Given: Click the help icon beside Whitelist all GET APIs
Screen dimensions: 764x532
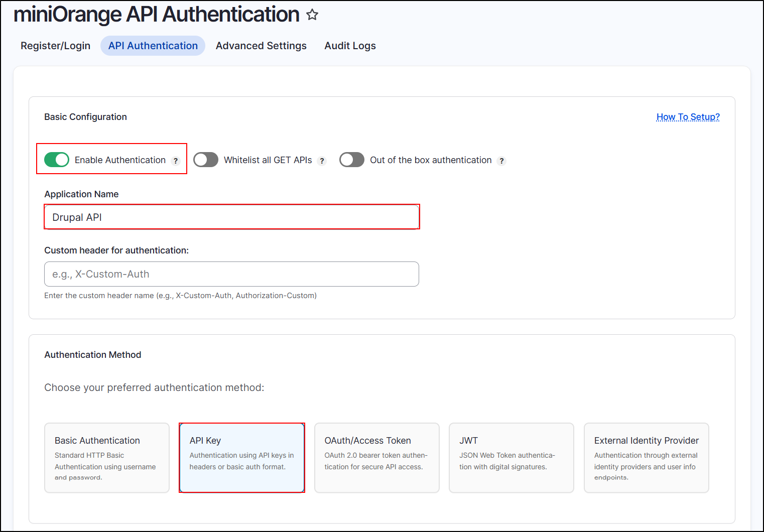Looking at the screenshot, I should tap(322, 160).
